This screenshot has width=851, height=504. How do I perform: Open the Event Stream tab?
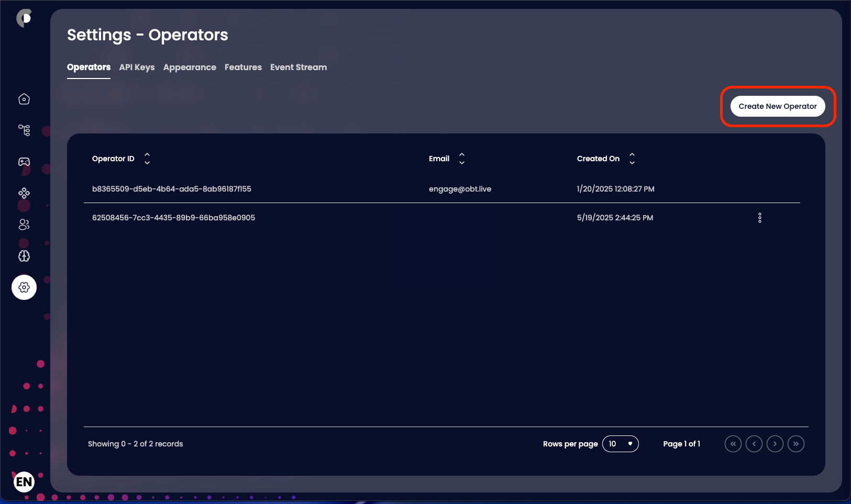tap(298, 68)
